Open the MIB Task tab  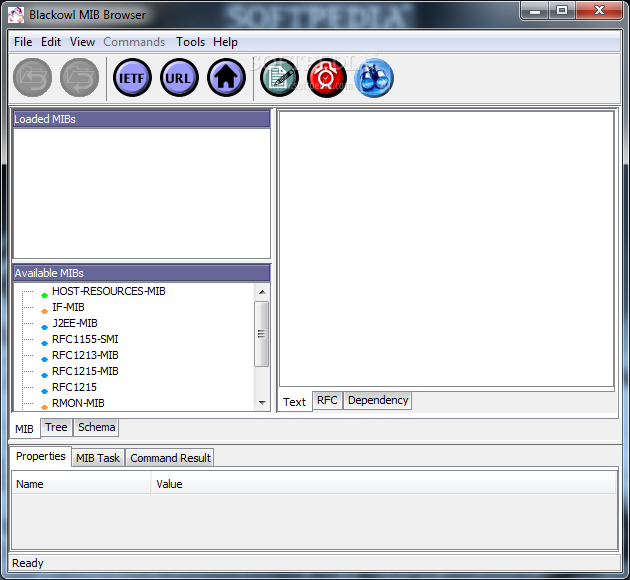click(x=98, y=458)
